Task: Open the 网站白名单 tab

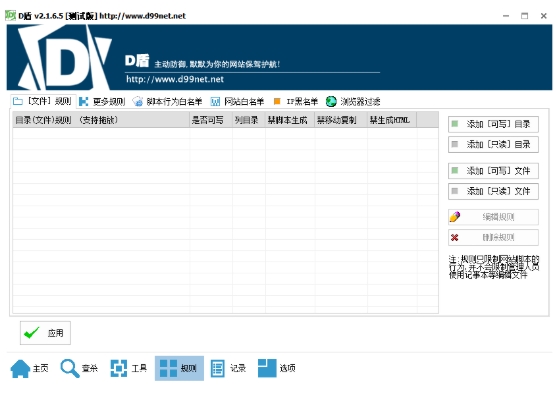Action: (237, 102)
